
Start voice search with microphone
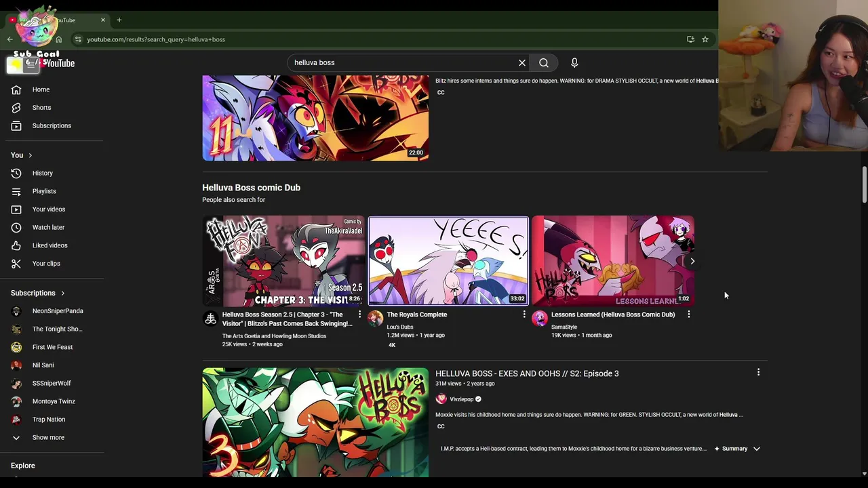[574, 62]
